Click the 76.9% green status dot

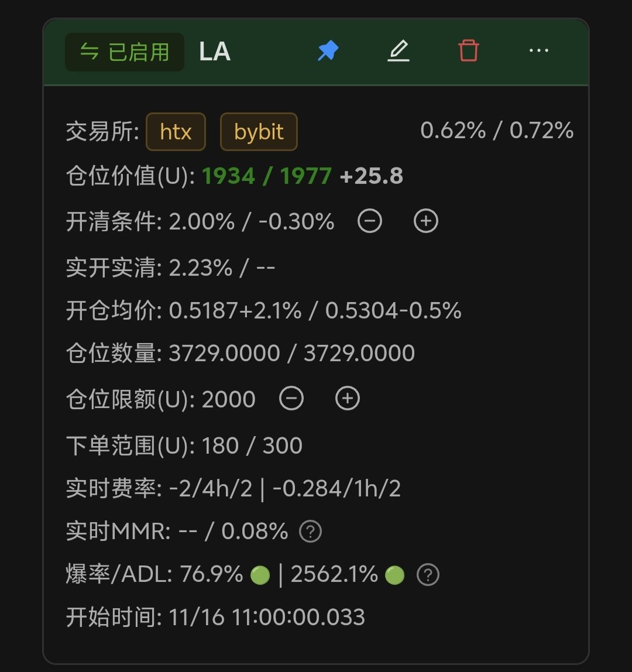tap(260, 576)
